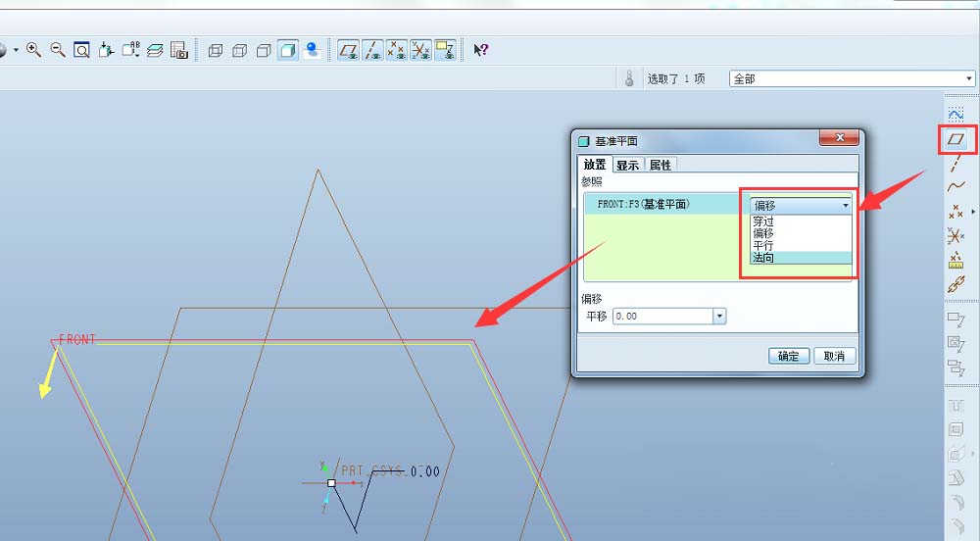Choose 法向 from the constraint list

point(801,258)
